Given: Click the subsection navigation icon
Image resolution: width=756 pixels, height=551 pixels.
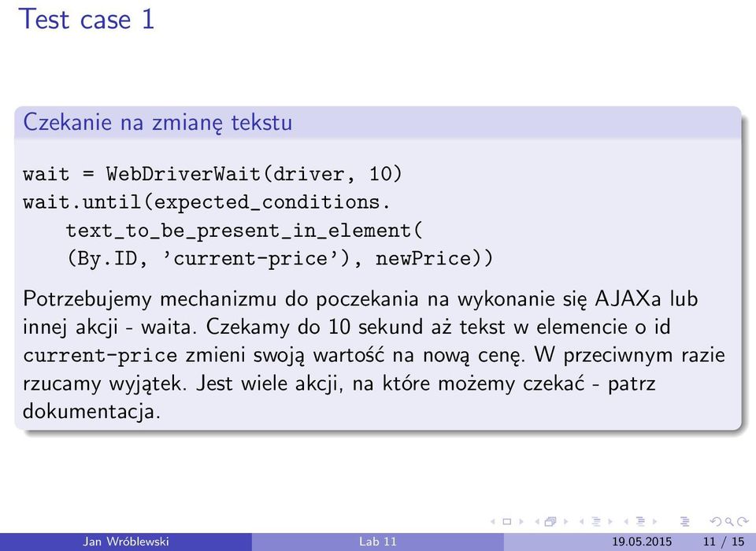Looking at the screenshot, I should click(x=596, y=522).
